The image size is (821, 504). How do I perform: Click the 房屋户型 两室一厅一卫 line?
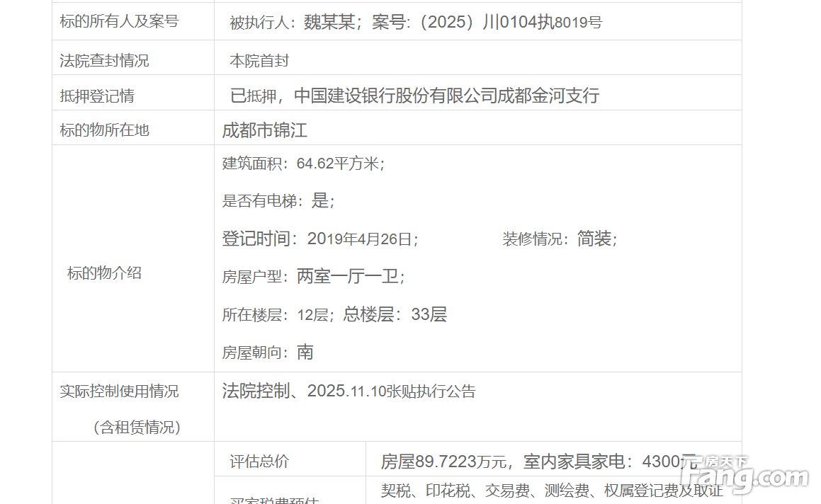point(313,277)
